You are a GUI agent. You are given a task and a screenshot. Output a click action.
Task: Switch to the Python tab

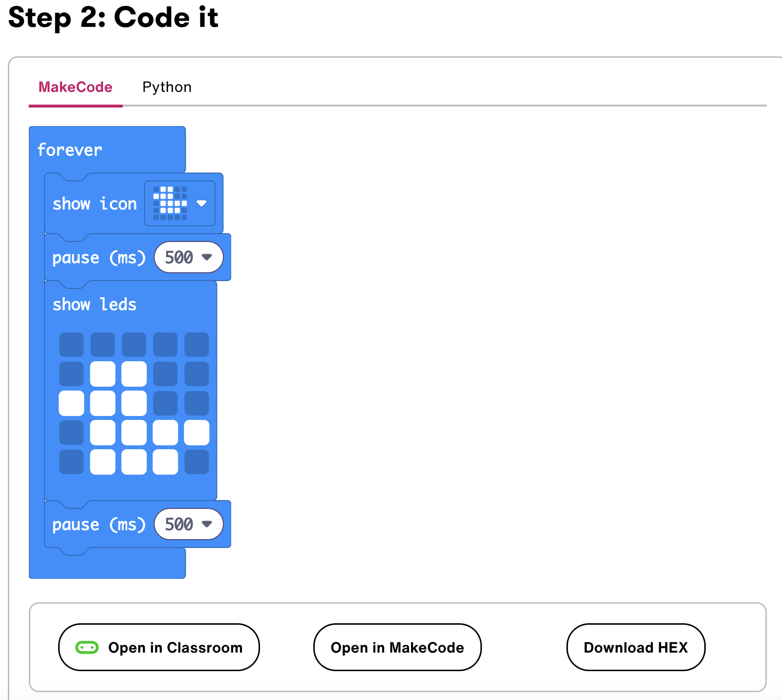tap(167, 87)
